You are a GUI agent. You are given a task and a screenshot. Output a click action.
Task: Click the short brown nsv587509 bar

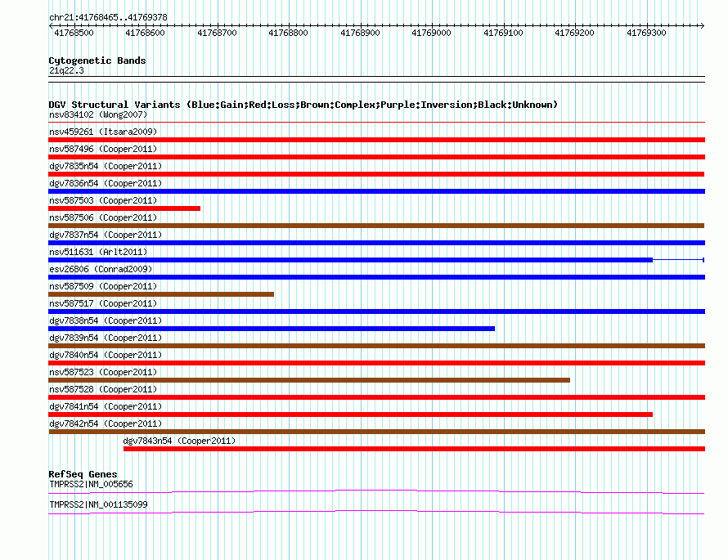click(x=161, y=294)
